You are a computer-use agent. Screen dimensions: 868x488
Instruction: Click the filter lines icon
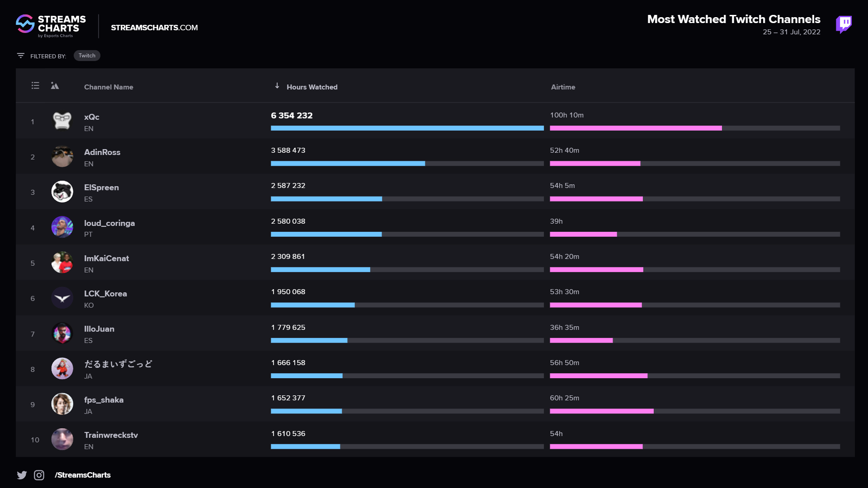click(21, 56)
